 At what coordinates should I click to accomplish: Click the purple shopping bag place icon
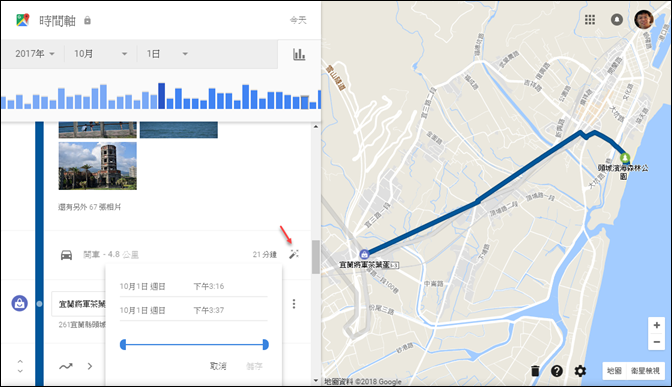(19, 303)
